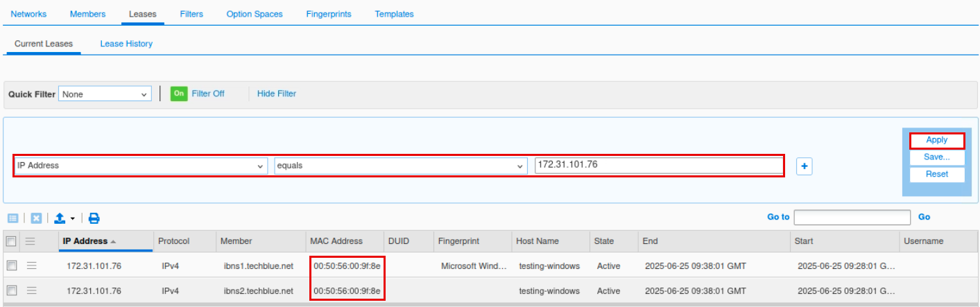Open action menu for ibns2.techblue.net row

31,290
